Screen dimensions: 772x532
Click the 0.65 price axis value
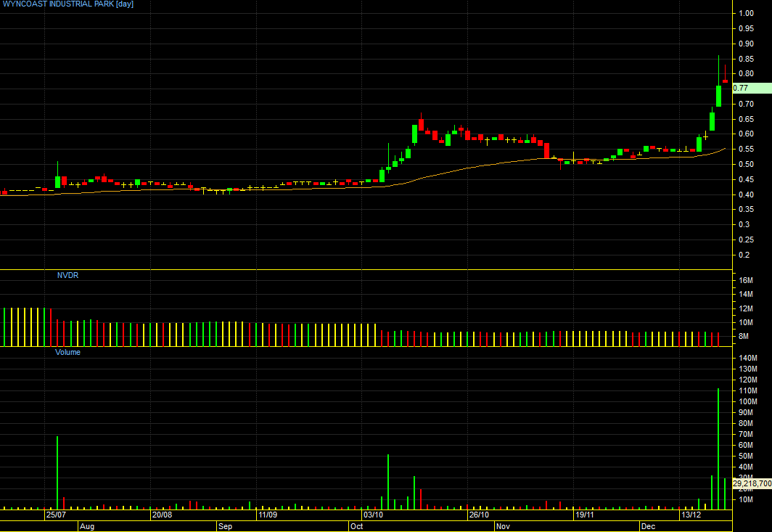[x=747, y=119]
